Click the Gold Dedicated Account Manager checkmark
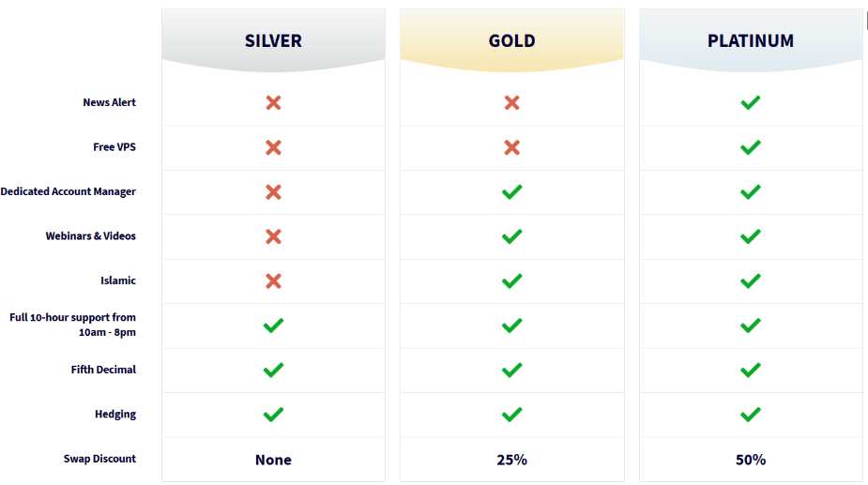This screenshot has height=485, width=868. pos(512,191)
